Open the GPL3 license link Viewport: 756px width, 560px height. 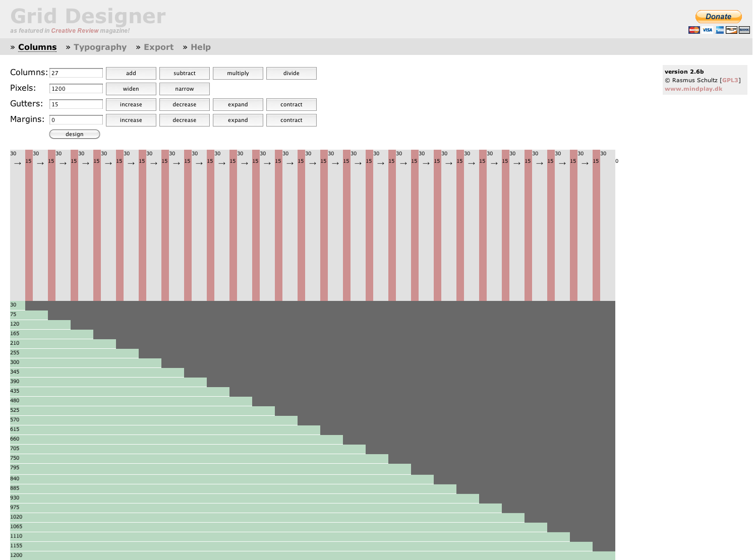[x=729, y=80]
